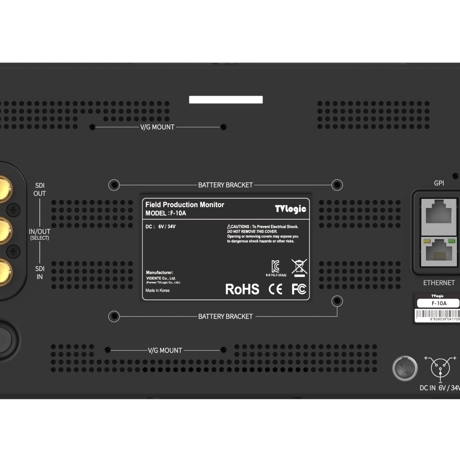The height and width of the screenshot is (460, 460).
Task: Click the round XLR DC input connector
Action: [x=405, y=368]
